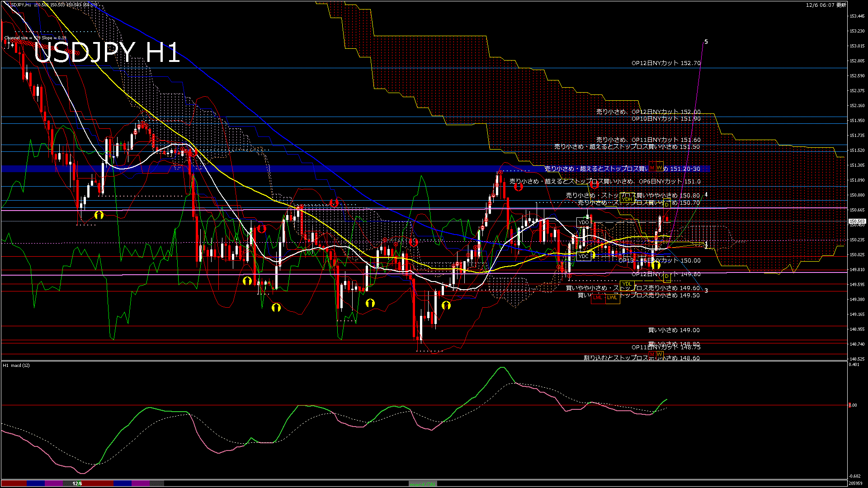Screen dimensions: 868x488
Task: Click the red LML label box
Action: 598,297
